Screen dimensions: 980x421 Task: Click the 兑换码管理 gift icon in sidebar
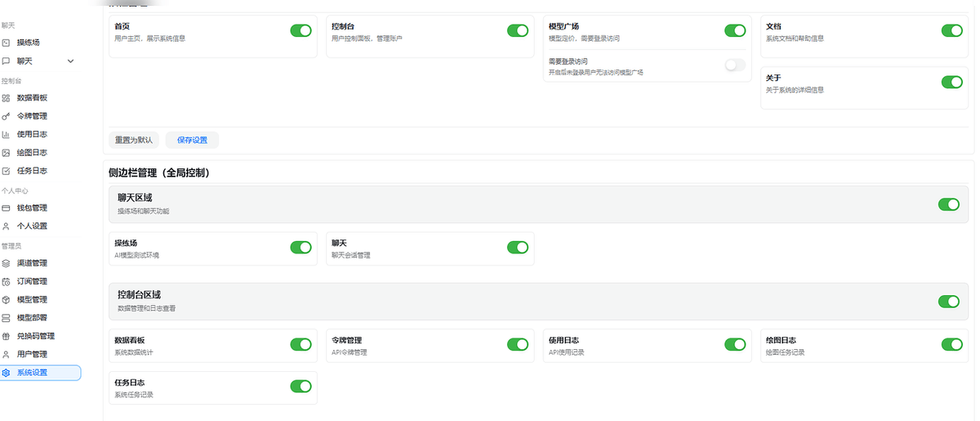(6, 336)
